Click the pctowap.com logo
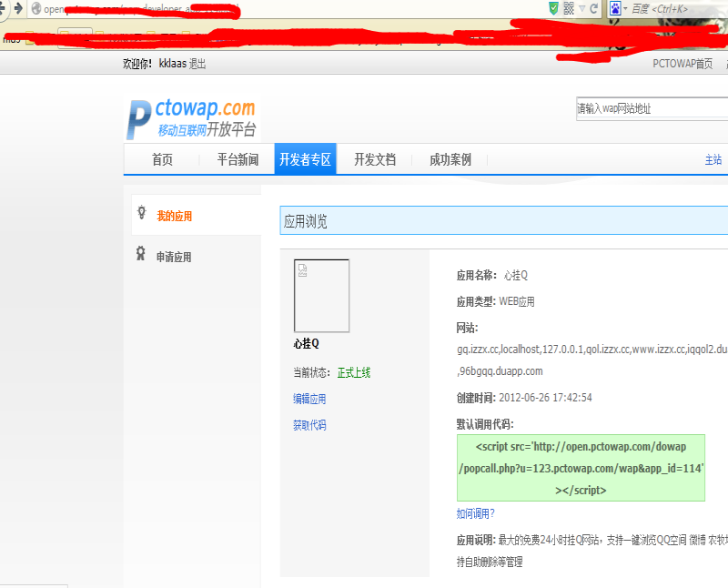Viewport: 728px width, 588px height. tap(192, 119)
